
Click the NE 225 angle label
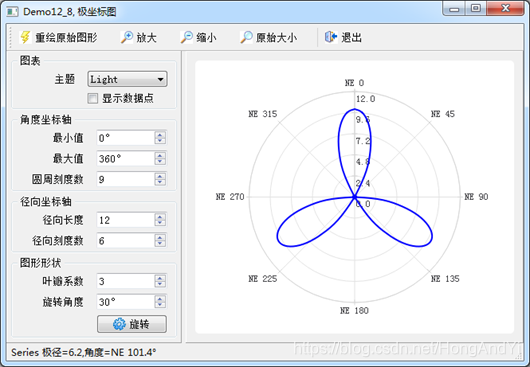(263, 279)
